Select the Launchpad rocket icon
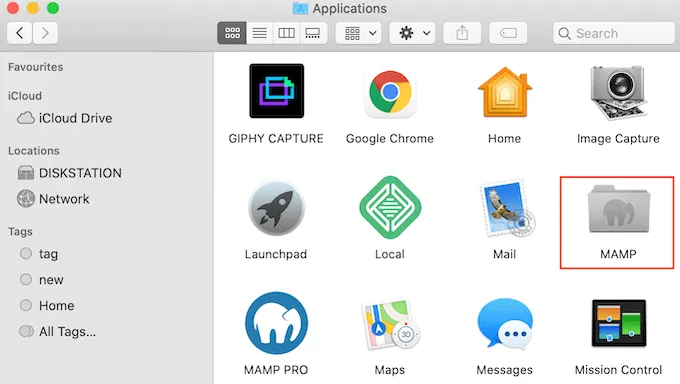Viewport: 680px width, 384px height. point(276,208)
